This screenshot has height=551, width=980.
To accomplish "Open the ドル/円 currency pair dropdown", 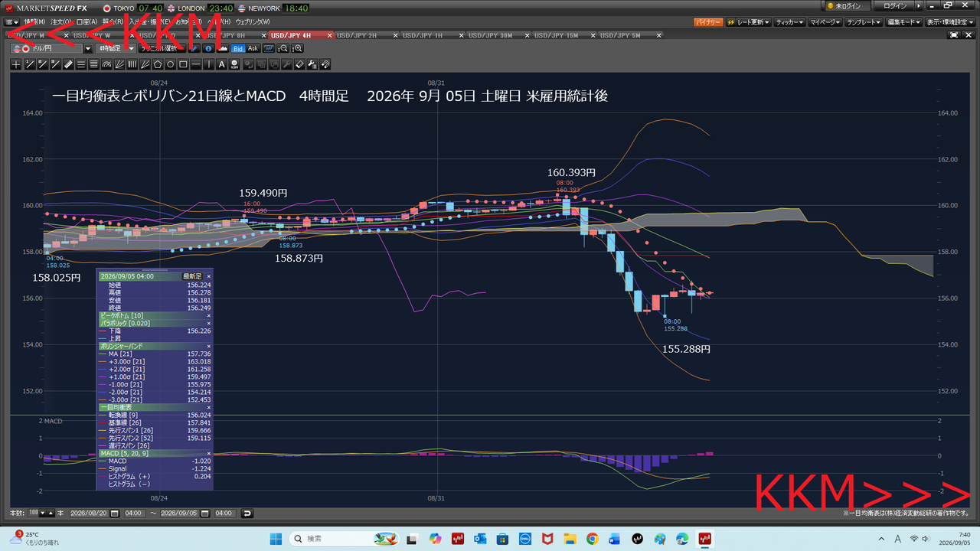I will click(x=87, y=48).
